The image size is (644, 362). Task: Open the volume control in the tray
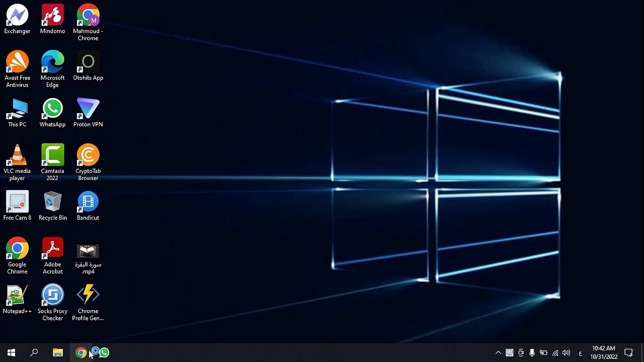567,353
